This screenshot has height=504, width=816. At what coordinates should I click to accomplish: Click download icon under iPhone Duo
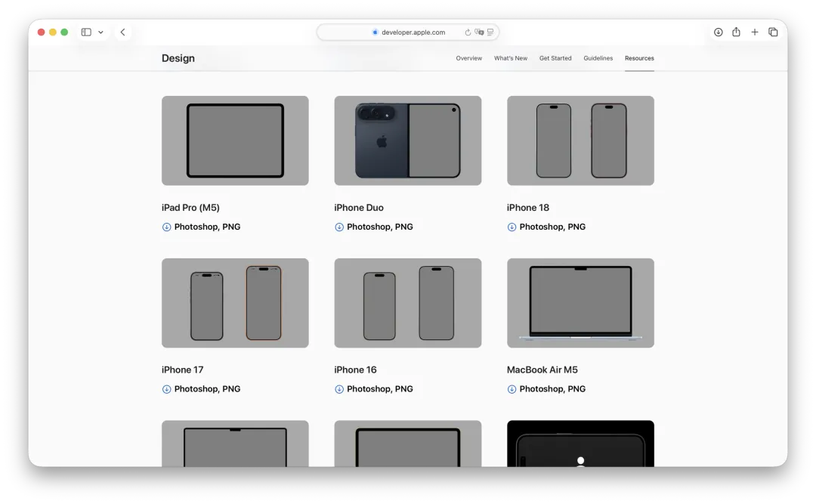pos(339,227)
